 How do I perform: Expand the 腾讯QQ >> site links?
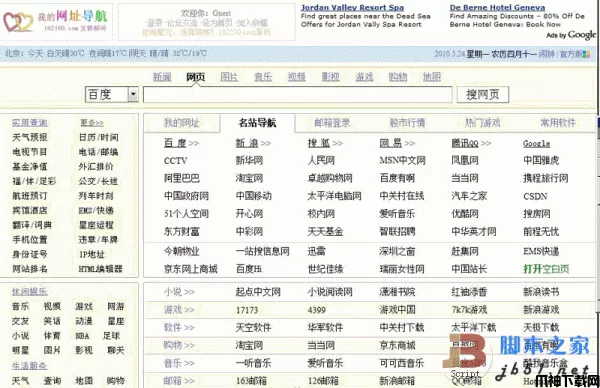click(471, 143)
